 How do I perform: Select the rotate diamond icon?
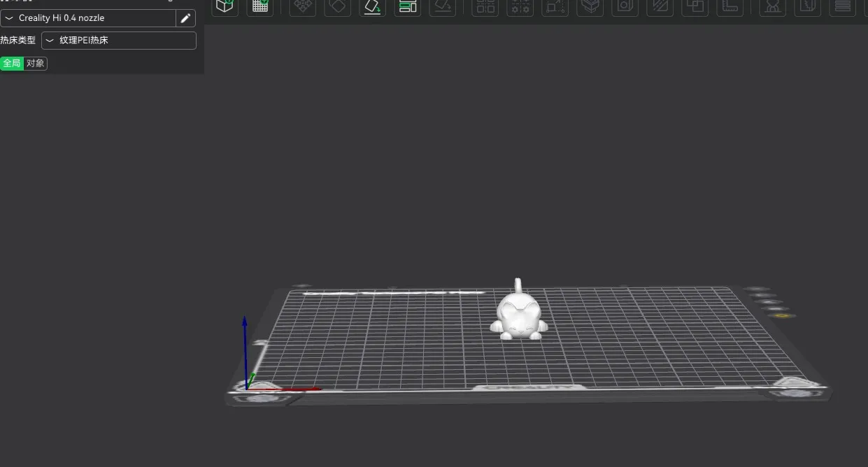(338, 6)
